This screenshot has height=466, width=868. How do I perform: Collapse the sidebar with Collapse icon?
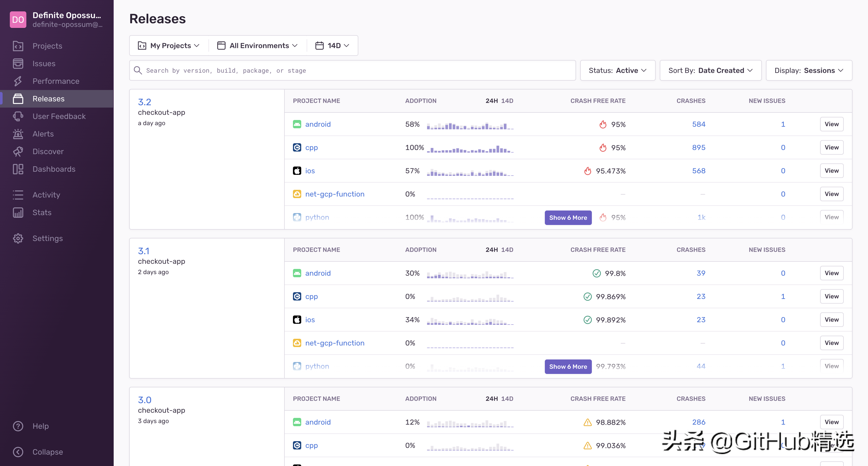pyautogui.click(x=18, y=452)
